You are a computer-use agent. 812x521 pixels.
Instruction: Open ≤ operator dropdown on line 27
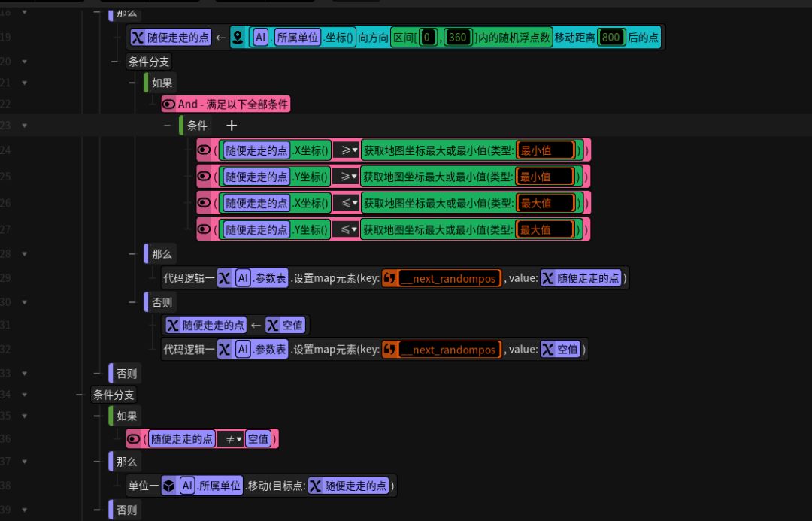point(346,229)
